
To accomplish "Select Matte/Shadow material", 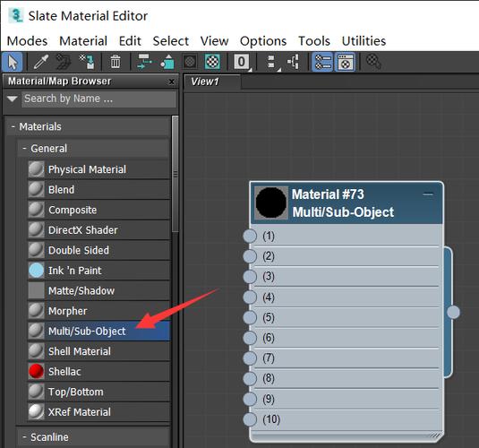I will tap(99, 290).
